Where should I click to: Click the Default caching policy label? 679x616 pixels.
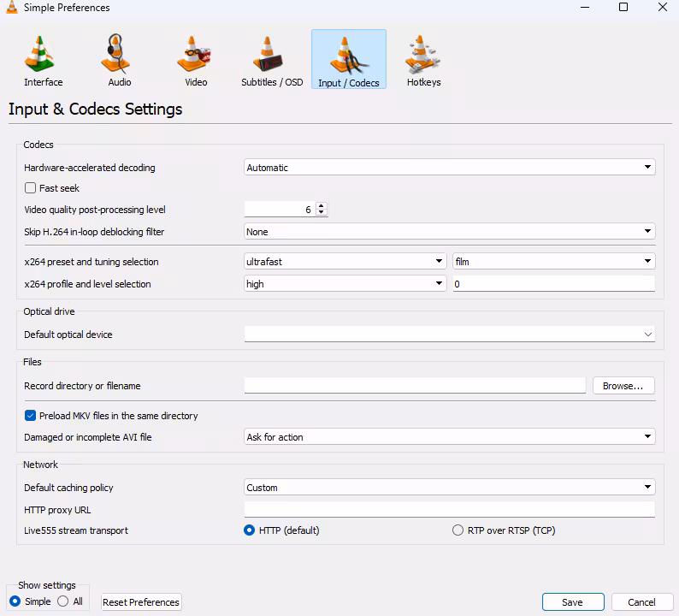pos(68,488)
